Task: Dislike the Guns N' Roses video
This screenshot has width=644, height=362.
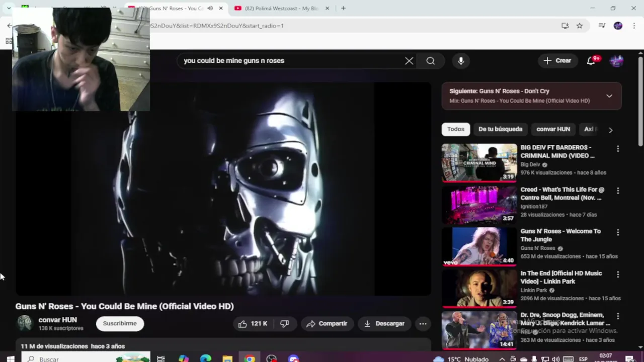Action: coord(284,324)
